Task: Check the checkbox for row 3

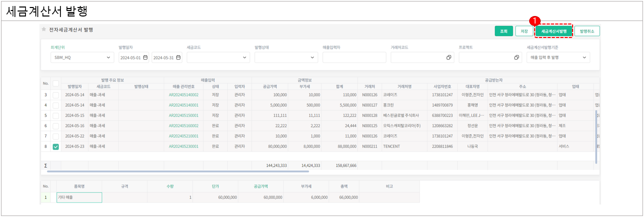Action: (x=55, y=94)
